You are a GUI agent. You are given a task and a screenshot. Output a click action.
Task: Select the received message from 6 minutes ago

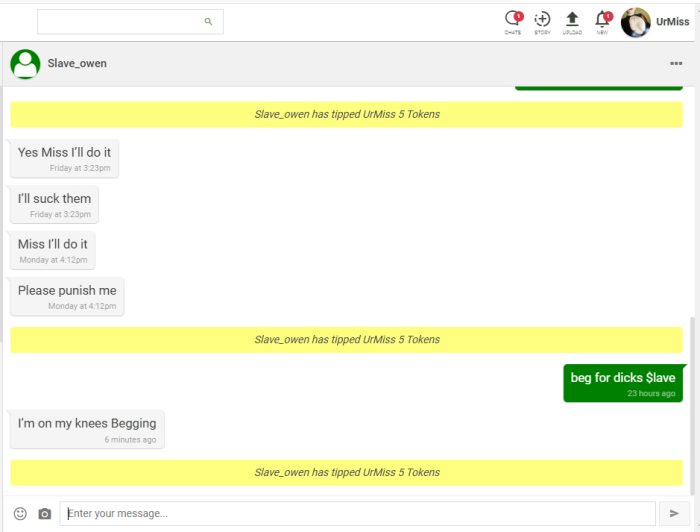(86, 429)
